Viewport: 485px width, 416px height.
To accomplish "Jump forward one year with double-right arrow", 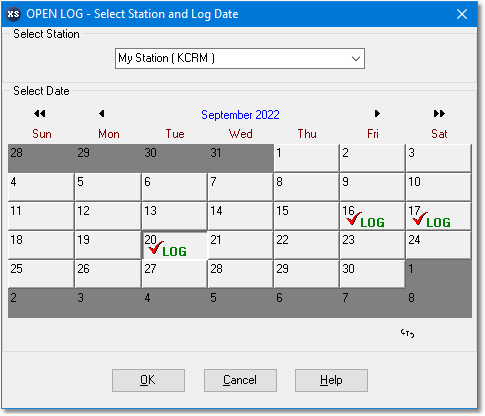I will click(439, 114).
